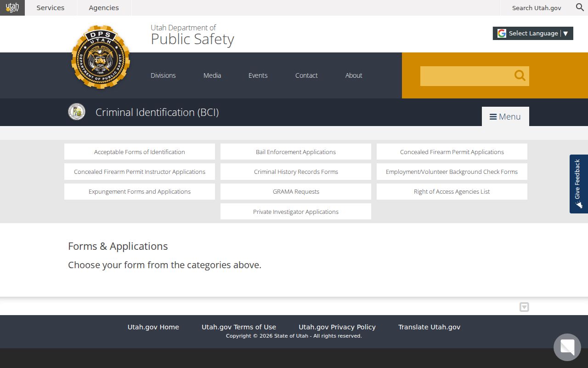Open GRAMA Requests
588x368 pixels.
[x=296, y=191]
